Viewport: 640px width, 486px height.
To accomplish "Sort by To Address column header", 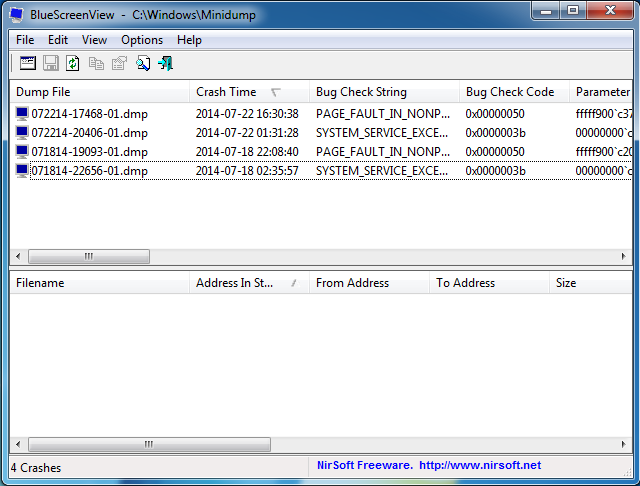I will (x=489, y=283).
